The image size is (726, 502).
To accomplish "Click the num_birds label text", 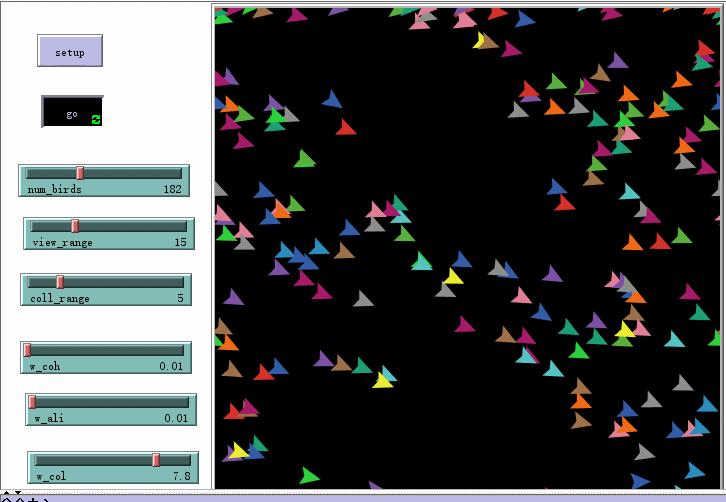I will pos(55,189).
